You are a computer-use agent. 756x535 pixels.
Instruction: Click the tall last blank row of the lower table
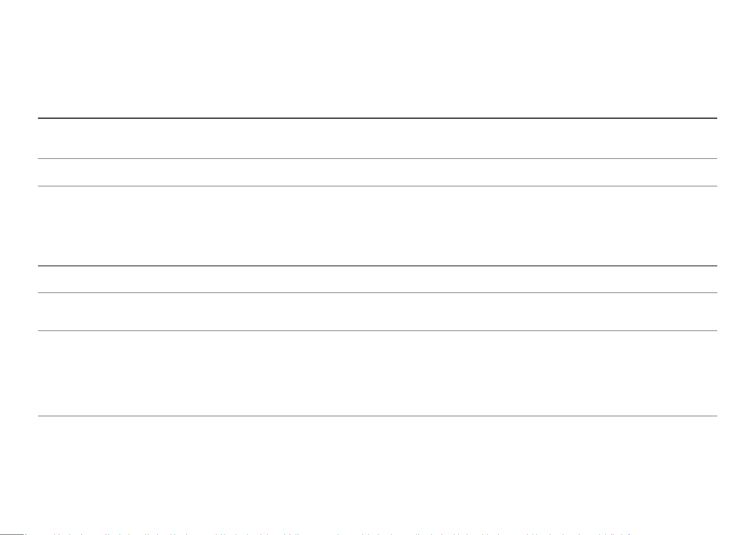[377, 373]
